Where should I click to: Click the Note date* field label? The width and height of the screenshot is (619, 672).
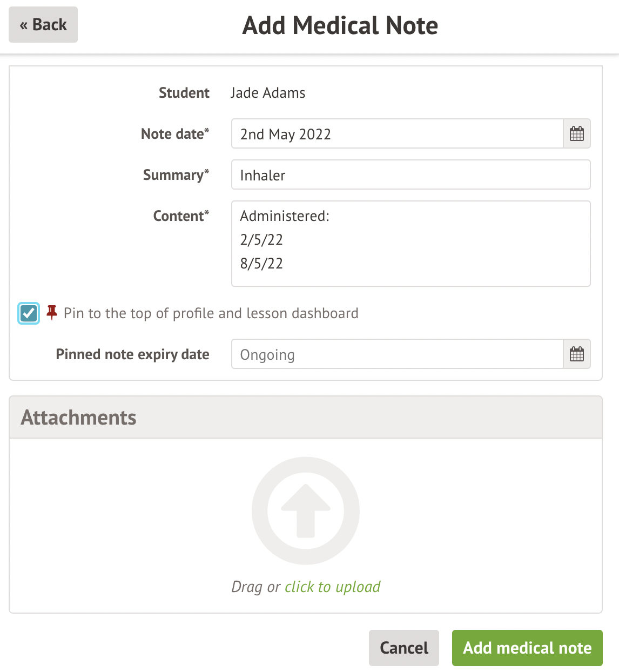(174, 134)
